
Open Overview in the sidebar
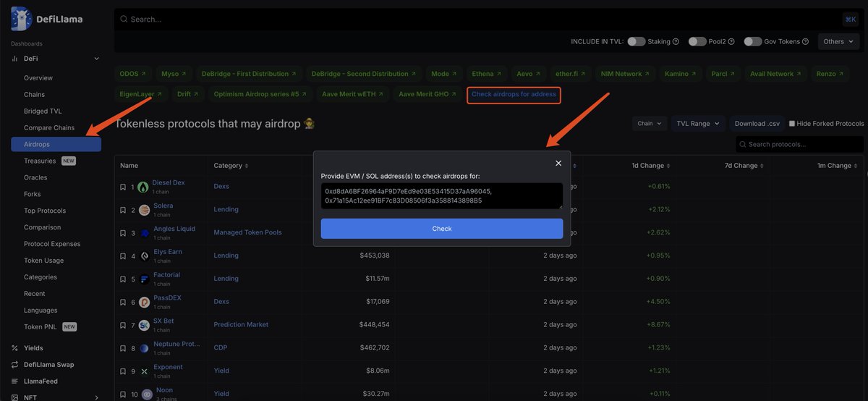[38, 78]
